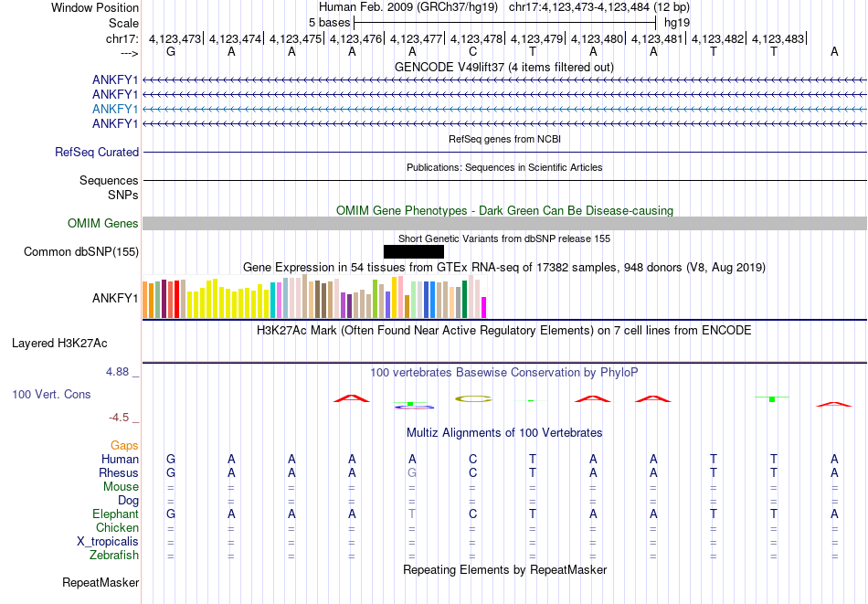The height and width of the screenshot is (604, 868).
Task: Open the 100 Vert. Cons track label
Action: tap(51, 394)
